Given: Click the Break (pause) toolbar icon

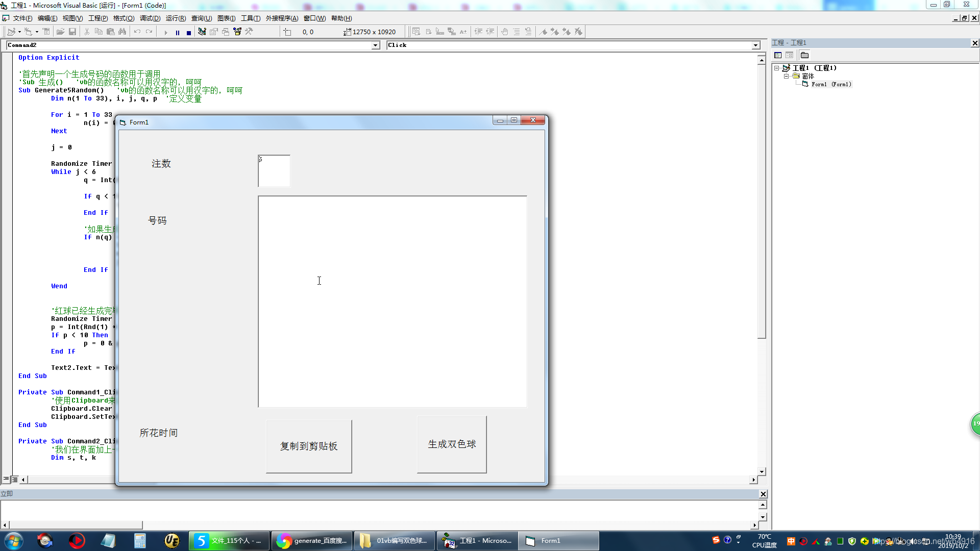Looking at the screenshot, I should 177,32.
